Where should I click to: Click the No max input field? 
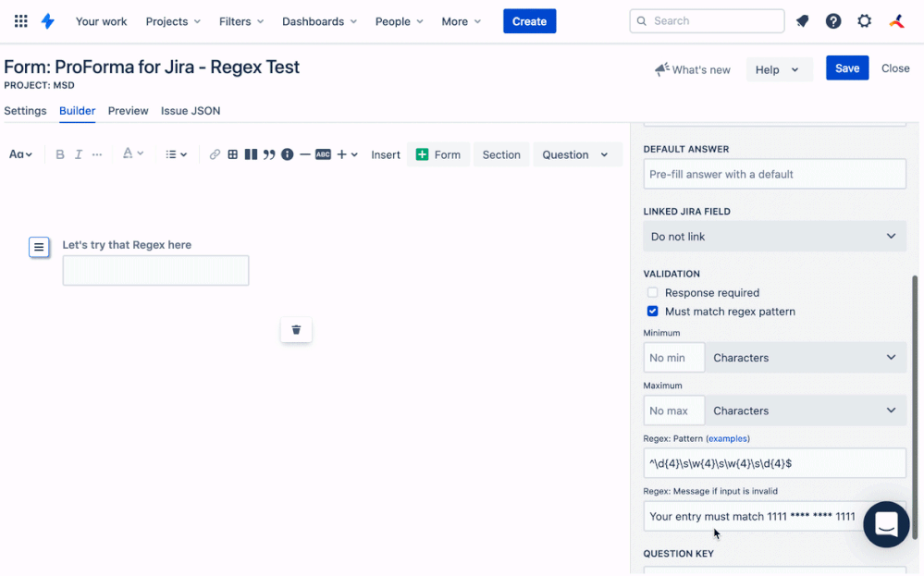tap(674, 411)
